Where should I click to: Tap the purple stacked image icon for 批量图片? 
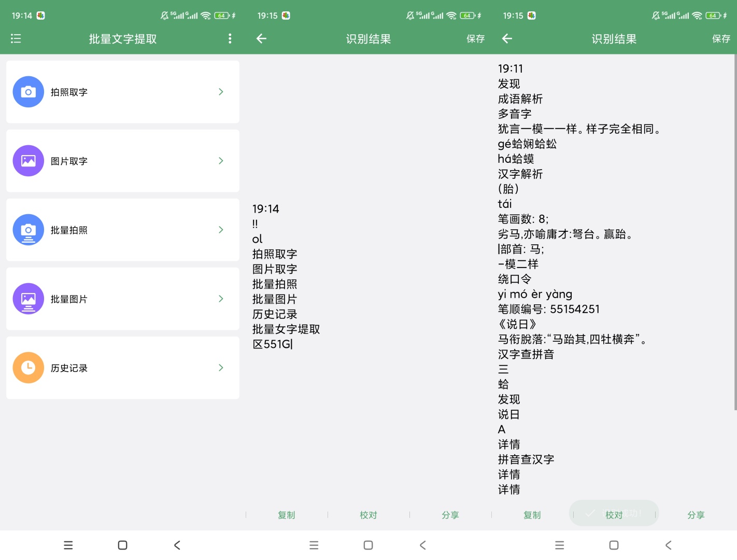click(29, 299)
